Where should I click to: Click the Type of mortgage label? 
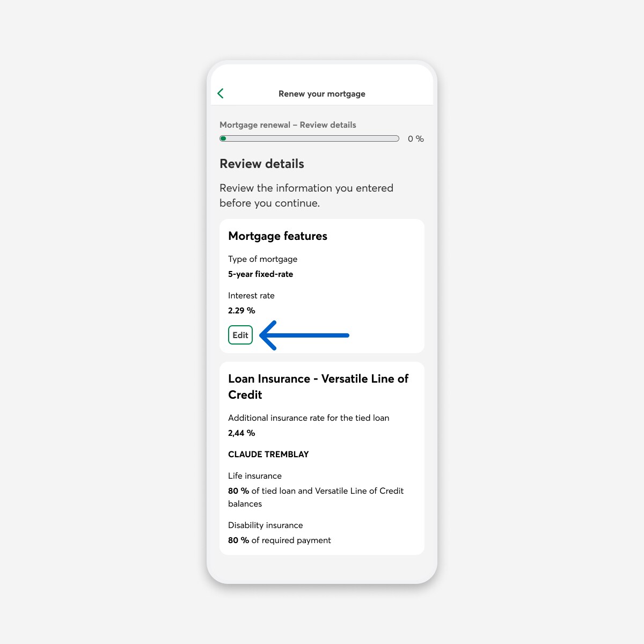click(262, 259)
